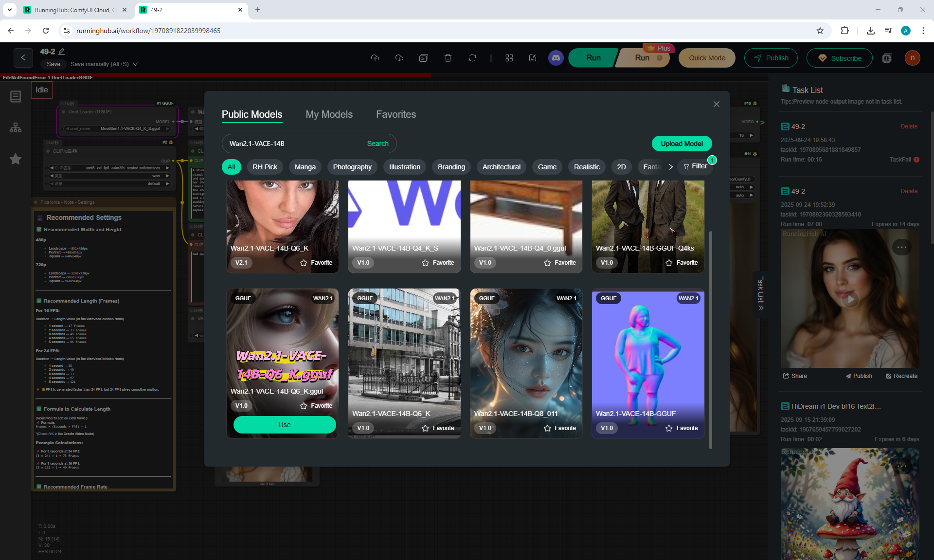The image size is (934, 560).
Task: Expand the Save manually dropdown
Action: click(x=135, y=64)
